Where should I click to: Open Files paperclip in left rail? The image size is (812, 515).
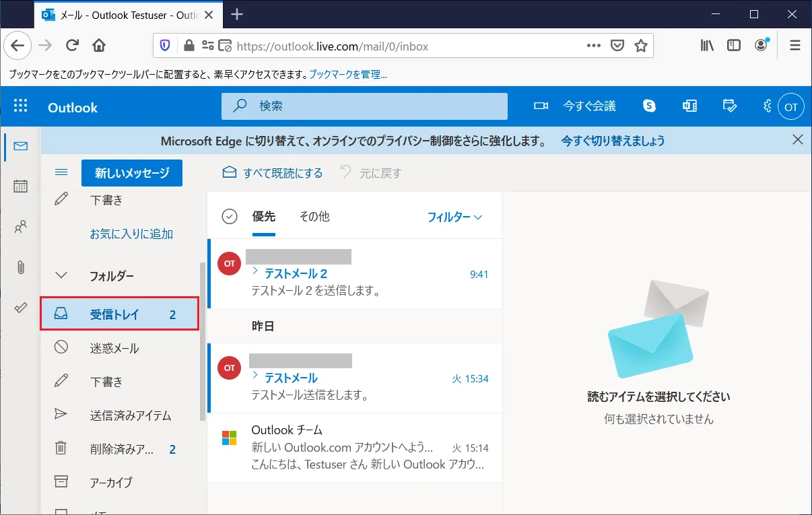click(x=21, y=267)
